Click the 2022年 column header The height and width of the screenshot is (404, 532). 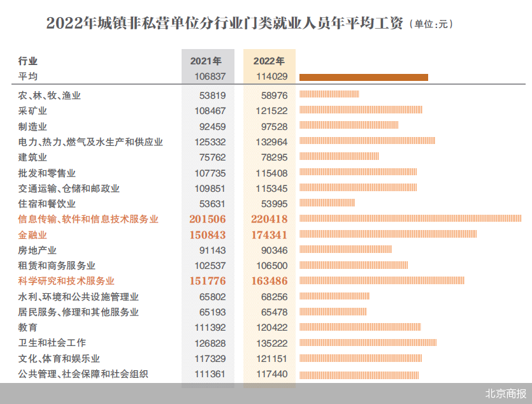click(x=269, y=61)
